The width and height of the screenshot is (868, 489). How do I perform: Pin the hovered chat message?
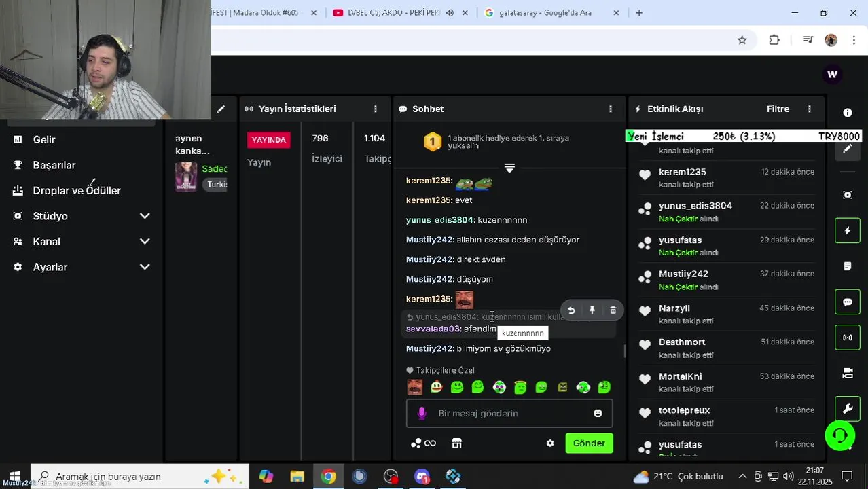[592, 310]
